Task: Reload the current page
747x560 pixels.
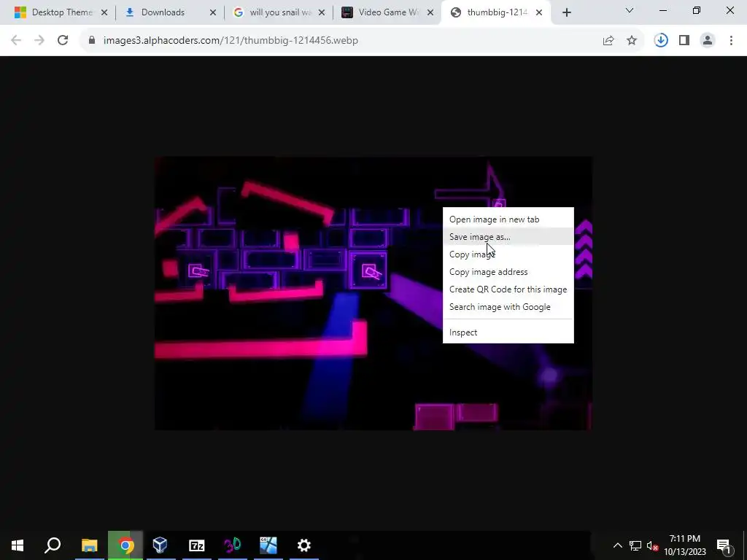Action: [x=63, y=41]
